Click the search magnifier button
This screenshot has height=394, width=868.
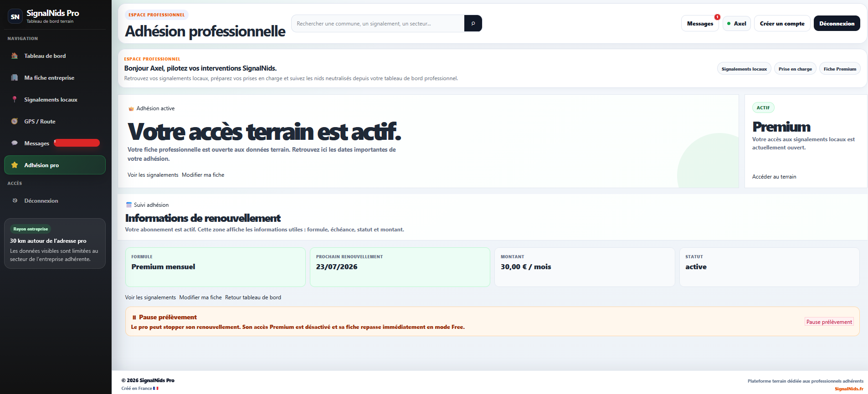click(x=473, y=23)
